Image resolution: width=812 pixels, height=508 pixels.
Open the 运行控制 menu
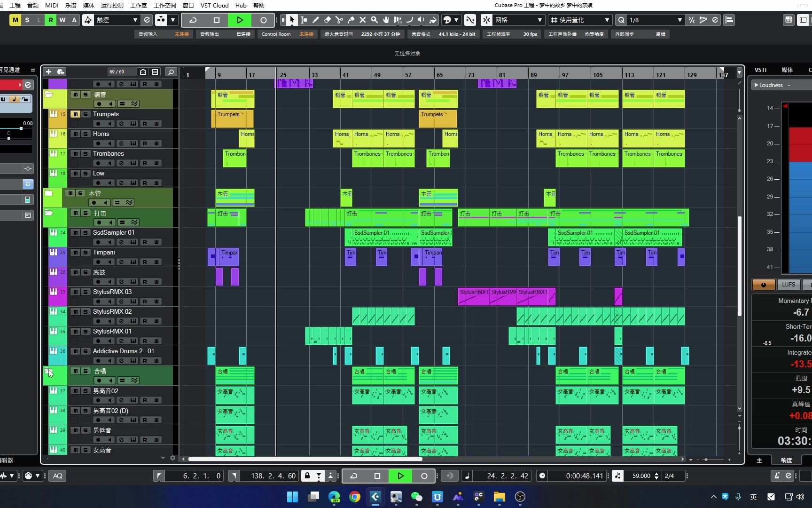(112, 5)
